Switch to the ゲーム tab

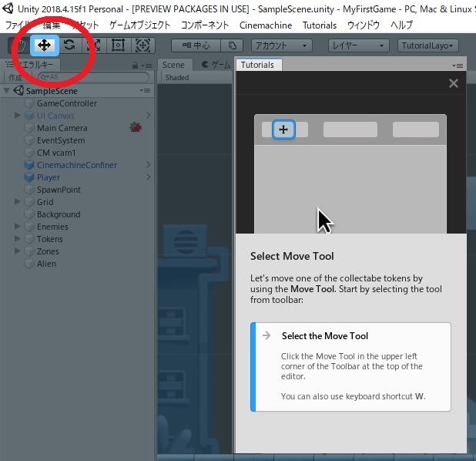point(216,65)
